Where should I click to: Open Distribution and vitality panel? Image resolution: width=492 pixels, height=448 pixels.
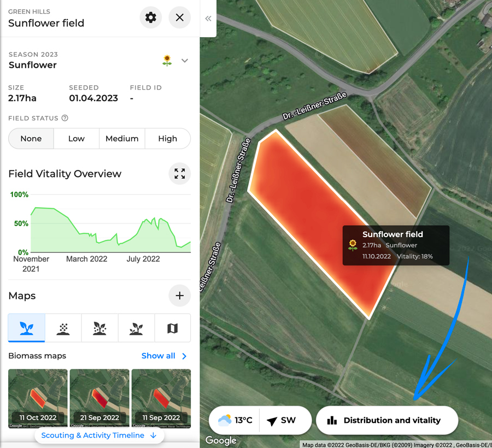387,420
